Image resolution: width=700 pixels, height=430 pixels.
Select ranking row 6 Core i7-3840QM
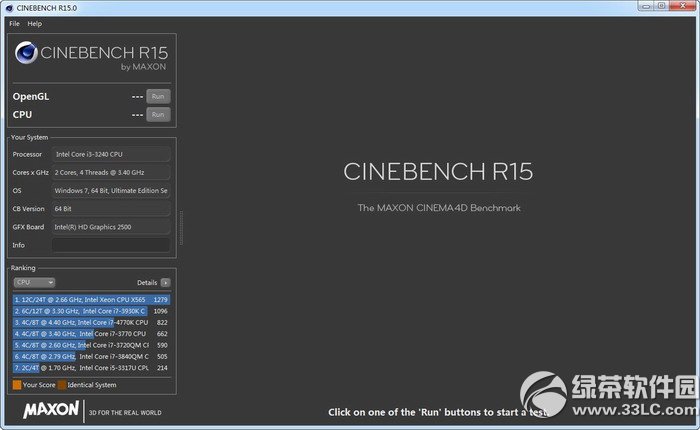tap(91, 357)
